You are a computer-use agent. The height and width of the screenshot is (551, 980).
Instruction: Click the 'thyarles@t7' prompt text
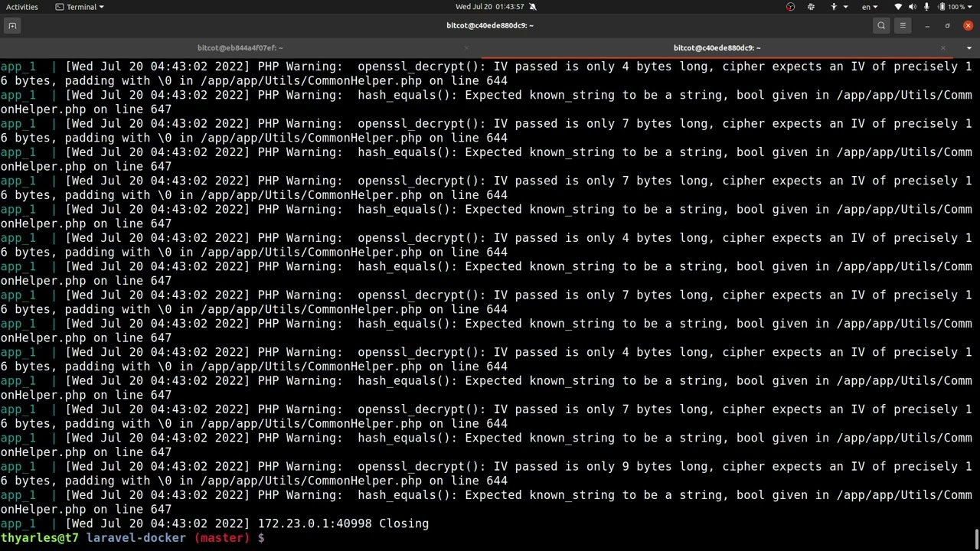[x=39, y=538]
